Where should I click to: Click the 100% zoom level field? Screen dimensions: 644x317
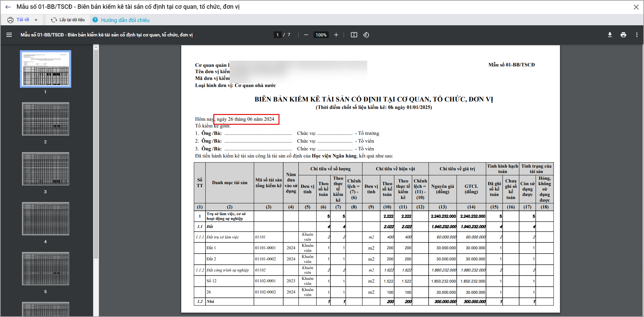pos(321,35)
